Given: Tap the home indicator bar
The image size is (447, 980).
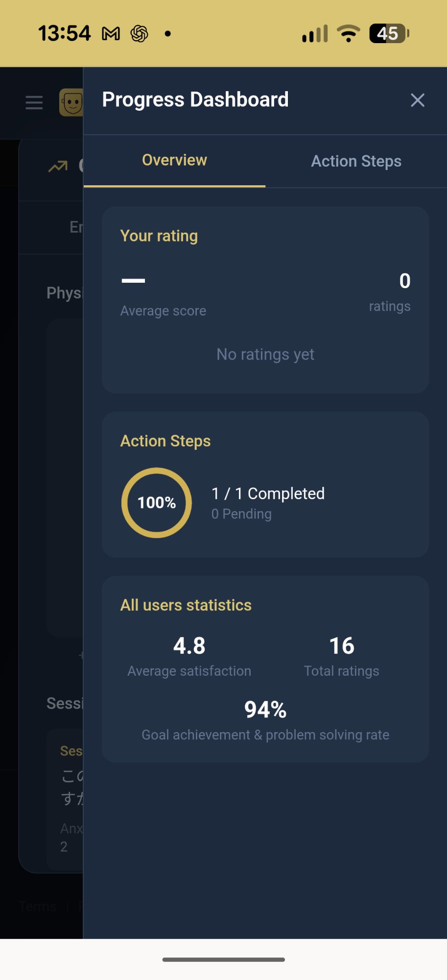Looking at the screenshot, I should tap(224, 959).
